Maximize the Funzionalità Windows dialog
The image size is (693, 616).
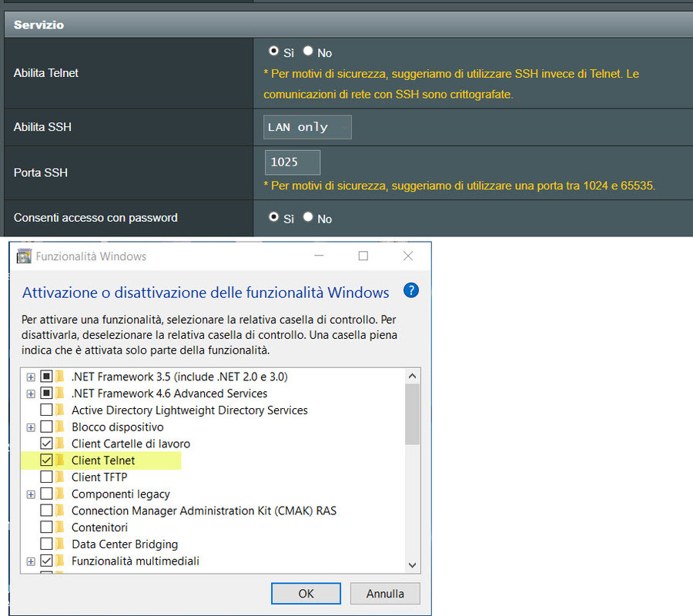[x=363, y=256]
